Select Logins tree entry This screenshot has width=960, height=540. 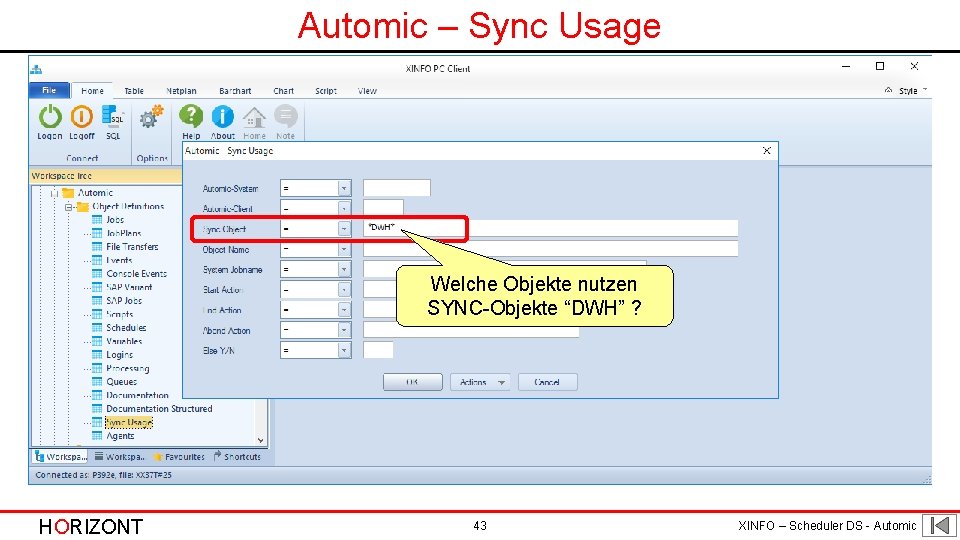(x=119, y=354)
